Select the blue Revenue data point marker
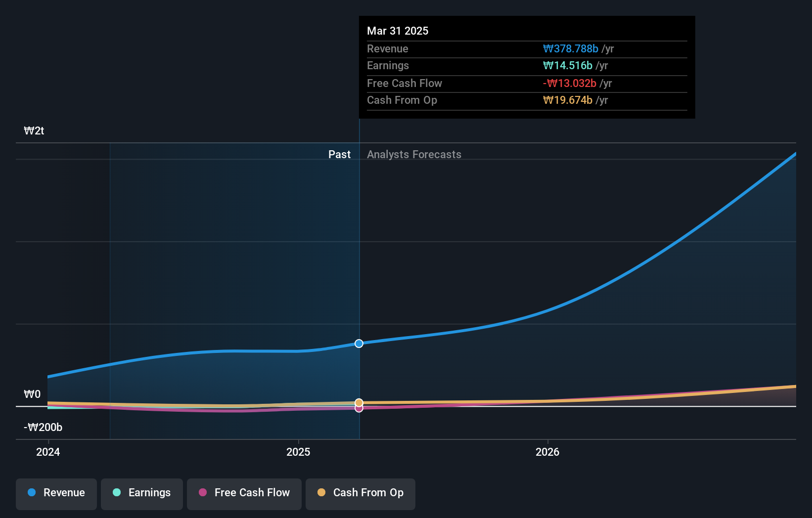 [359, 344]
